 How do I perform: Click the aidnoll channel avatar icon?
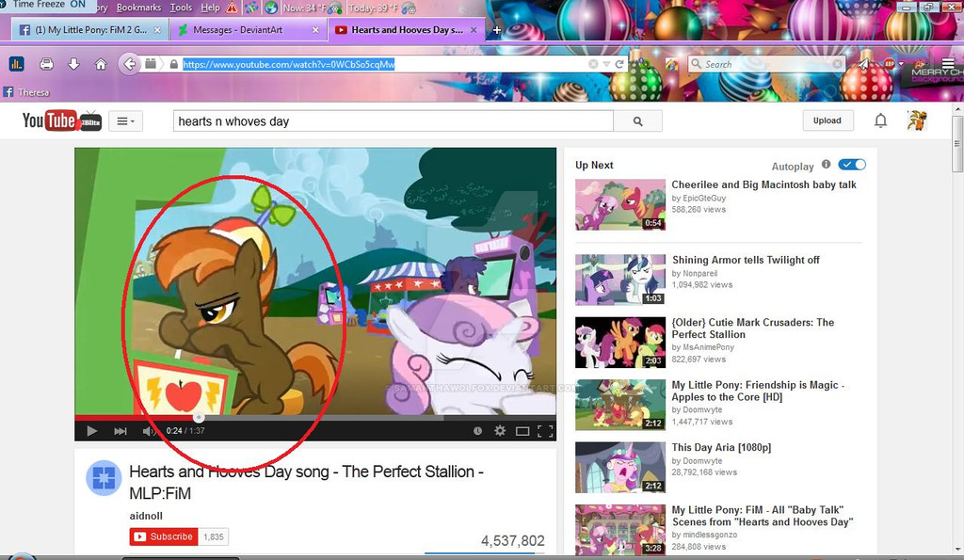coord(104,477)
